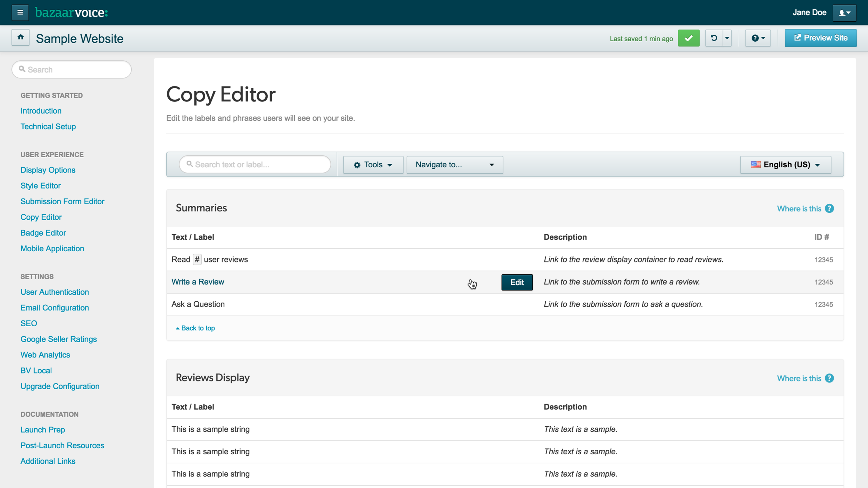Open Submission Form Editor in the sidebar

[62, 201]
